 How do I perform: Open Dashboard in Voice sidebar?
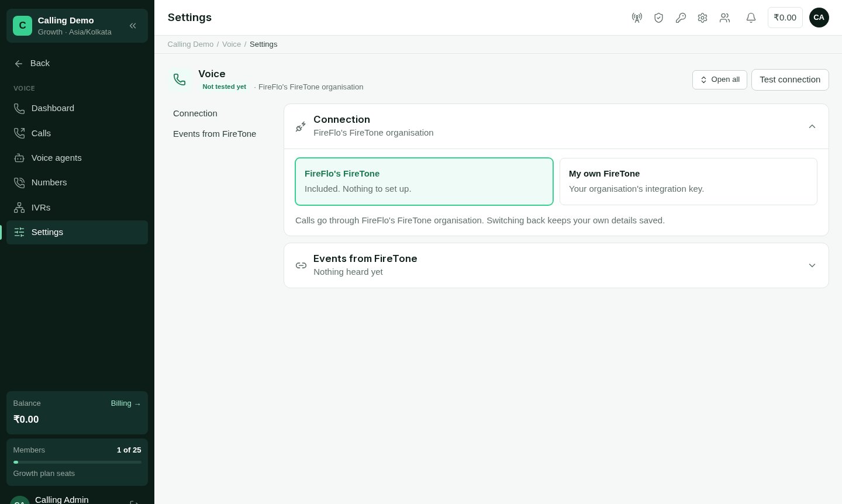coord(77,108)
